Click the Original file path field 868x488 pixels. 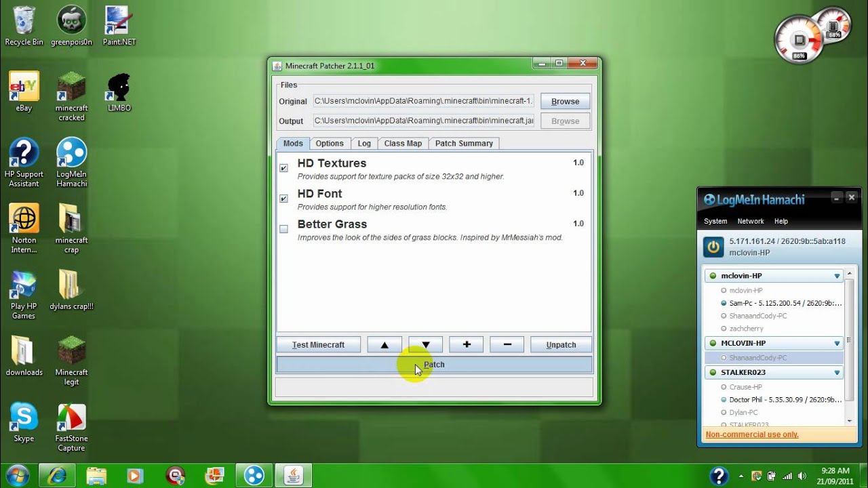click(x=424, y=102)
